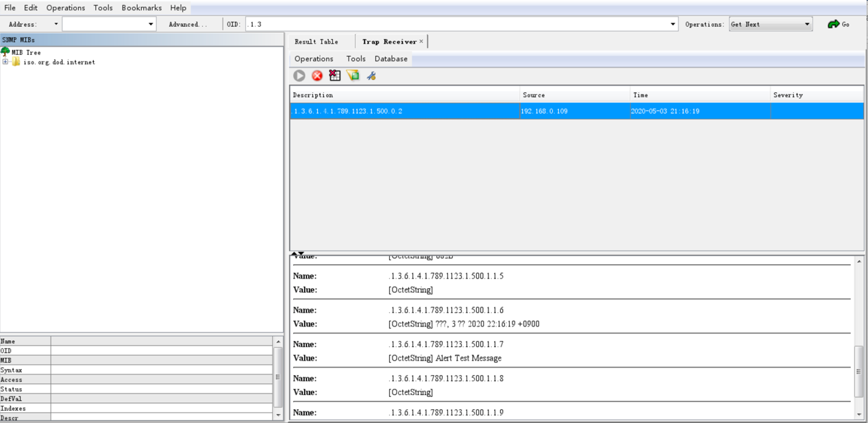
Task: Click the trap details vertical scrollbar thumb
Action: click(859, 371)
